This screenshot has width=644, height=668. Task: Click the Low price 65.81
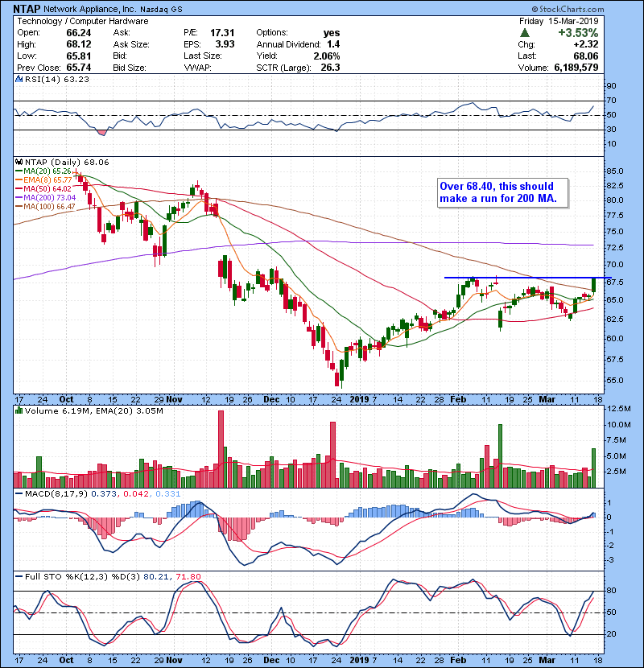[78, 56]
